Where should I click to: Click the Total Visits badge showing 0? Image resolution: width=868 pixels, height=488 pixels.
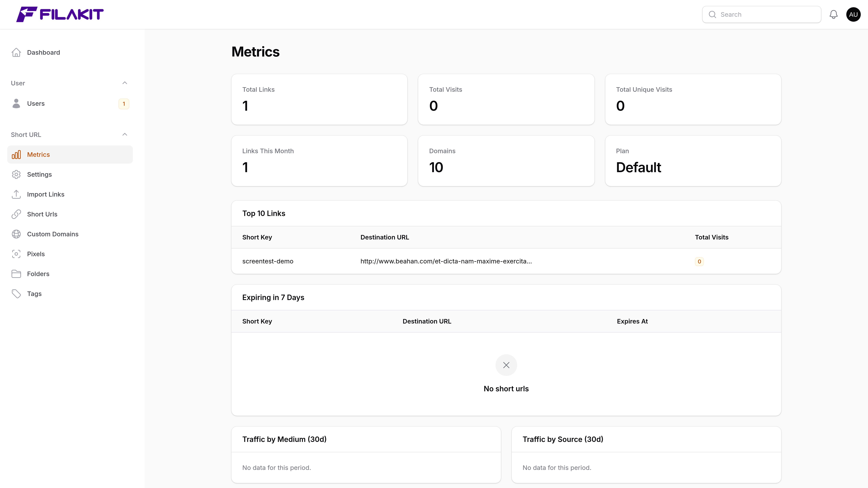coord(699,262)
